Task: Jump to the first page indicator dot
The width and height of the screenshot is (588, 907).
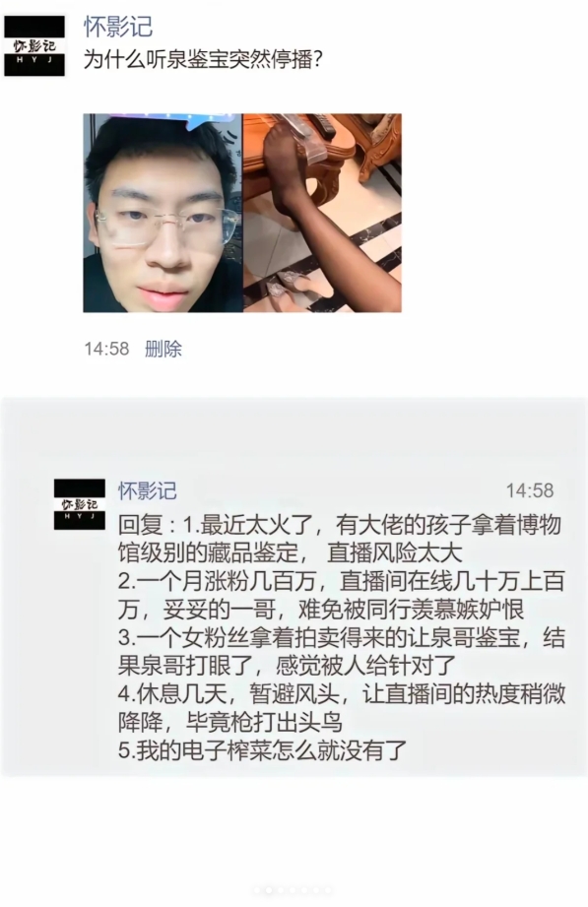Action: pos(257,890)
